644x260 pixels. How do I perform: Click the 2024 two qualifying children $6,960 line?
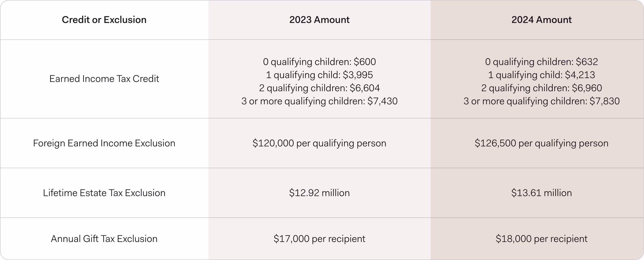click(x=541, y=88)
